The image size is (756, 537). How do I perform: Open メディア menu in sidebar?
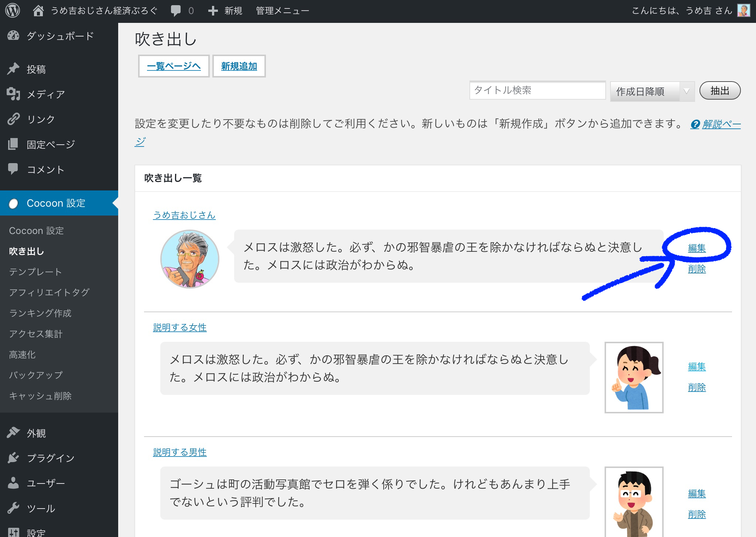click(45, 94)
